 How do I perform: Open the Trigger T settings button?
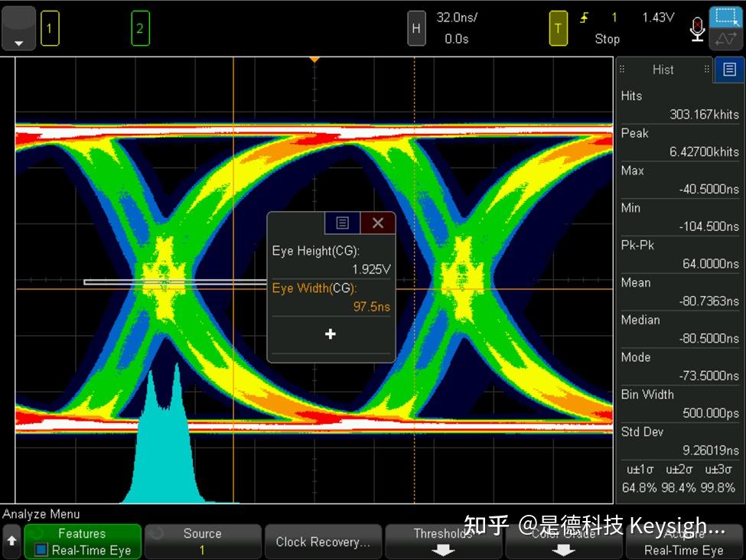558,28
